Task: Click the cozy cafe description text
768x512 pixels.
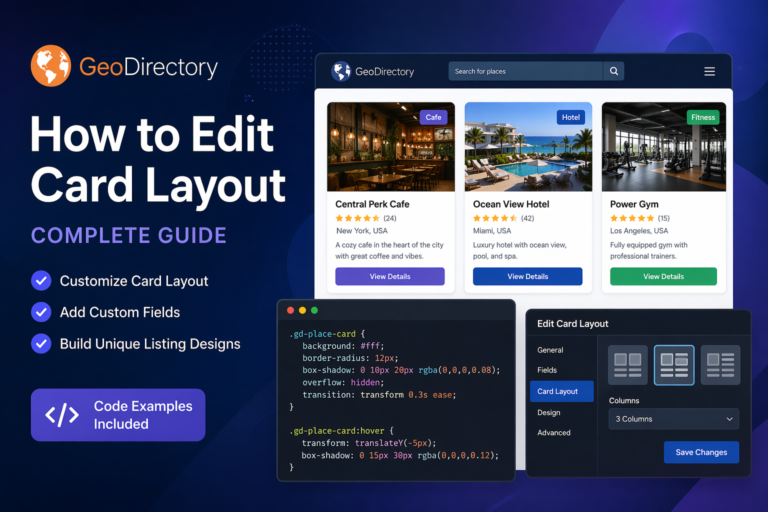Action: pos(389,250)
